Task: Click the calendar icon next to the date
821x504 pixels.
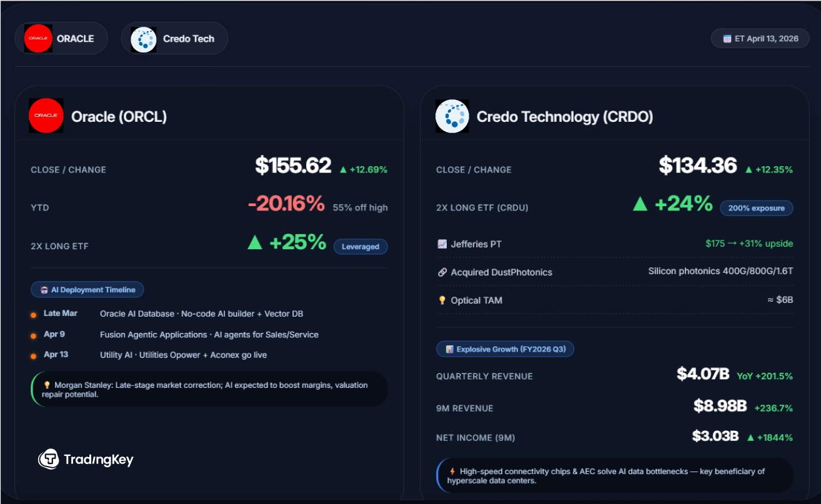Action: coord(727,39)
